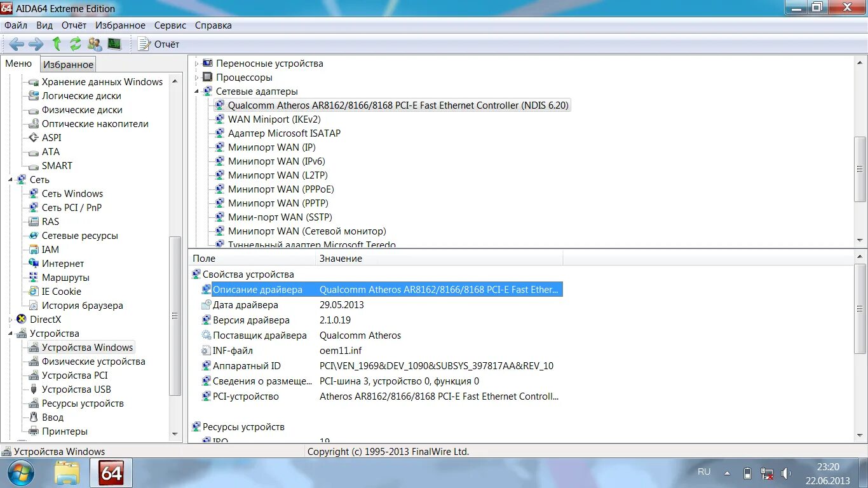
Task: Collapse the Сетевые адаптеры node
Action: (x=196, y=91)
